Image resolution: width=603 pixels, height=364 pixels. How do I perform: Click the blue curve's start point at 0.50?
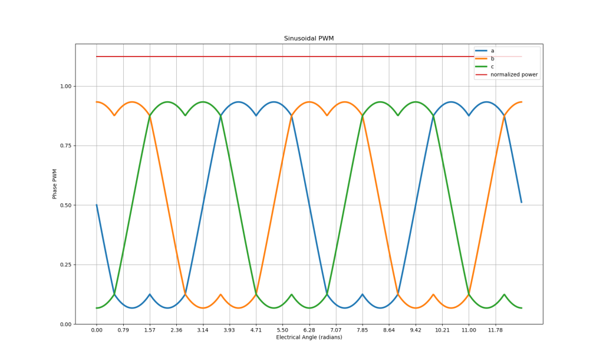tap(97, 205)
